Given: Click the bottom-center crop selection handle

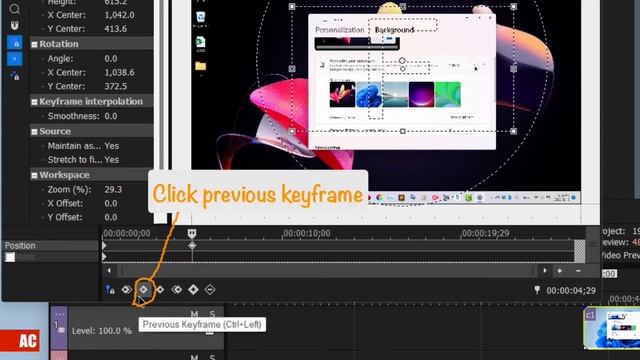Looking at the screenshot, I should [402, 131].
